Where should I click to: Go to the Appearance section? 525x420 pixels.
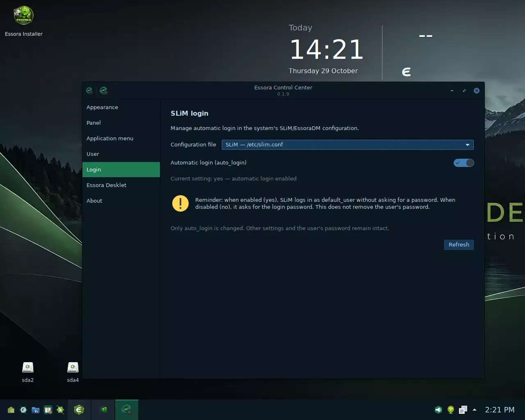pyautogui.click(x=121, y=107)
